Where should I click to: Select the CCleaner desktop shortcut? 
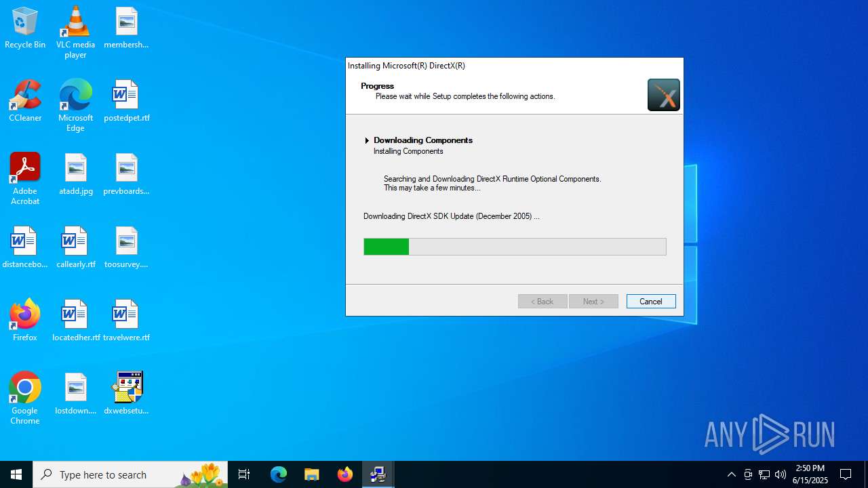[x=25, y=102]
